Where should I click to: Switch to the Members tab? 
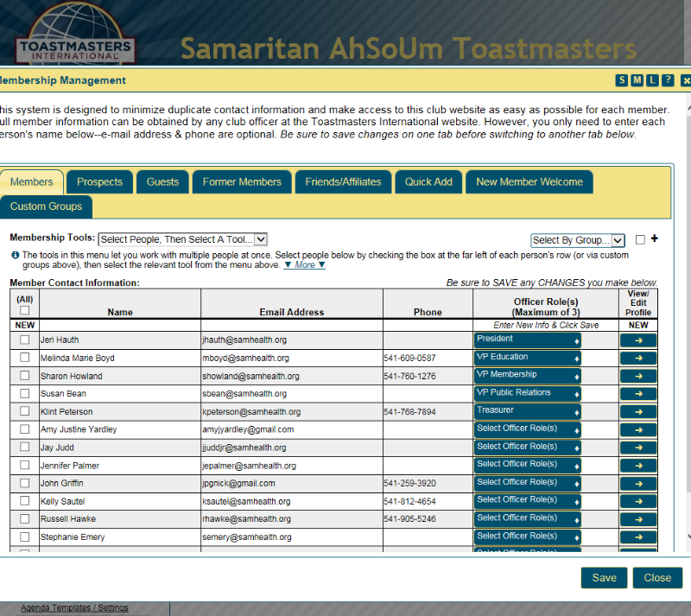coord(32,182)
